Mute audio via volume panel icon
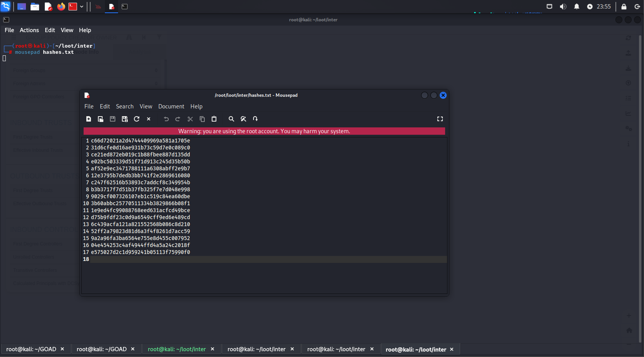644x357 pixels. point(563,7)
